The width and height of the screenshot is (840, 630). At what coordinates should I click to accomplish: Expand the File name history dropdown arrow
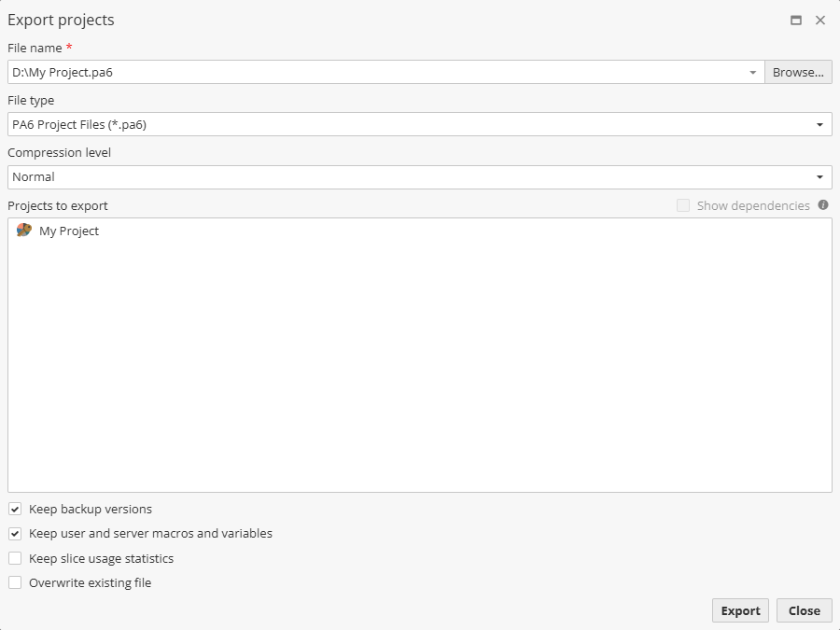[x=753, y=73]
